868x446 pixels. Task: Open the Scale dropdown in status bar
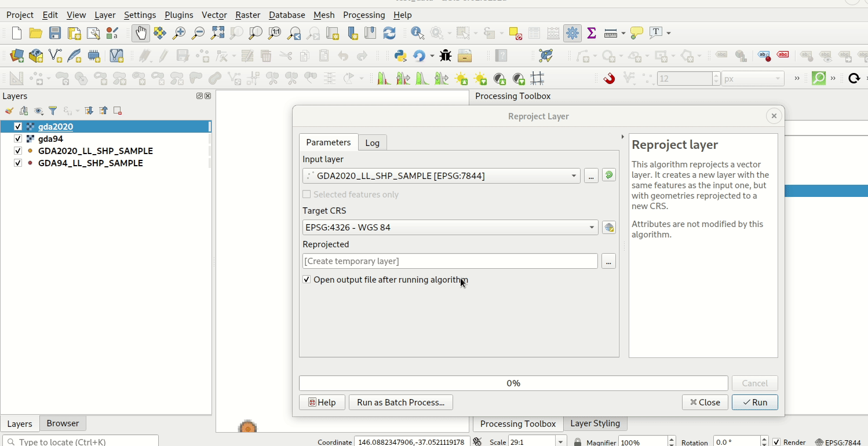561,442
